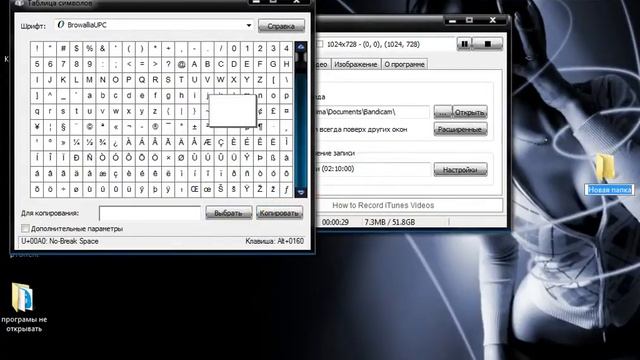Select the © copyright symbol cell
This screenshot has width=640, height=360.
tap(89, 127)
